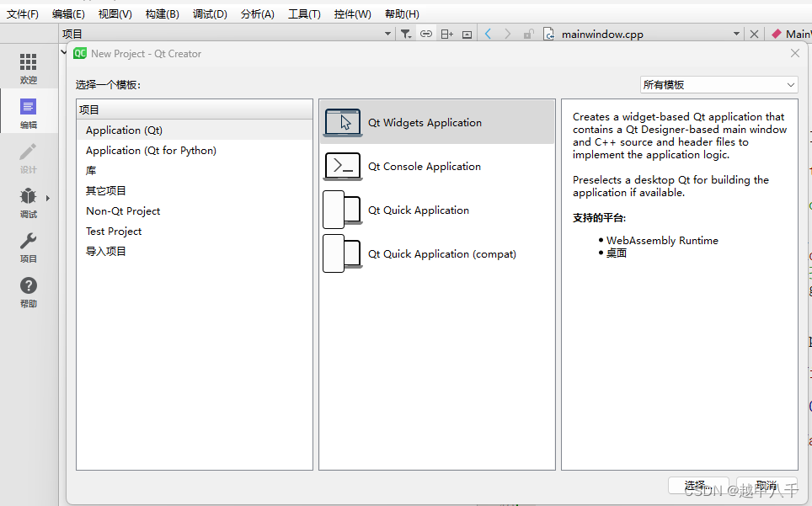Click the Qt Console Application terminal icon

[x=343, y=166]
